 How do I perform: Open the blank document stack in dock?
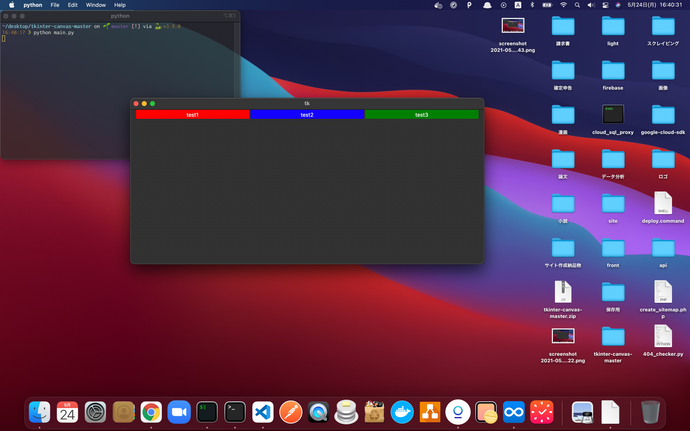coord(610,412)
